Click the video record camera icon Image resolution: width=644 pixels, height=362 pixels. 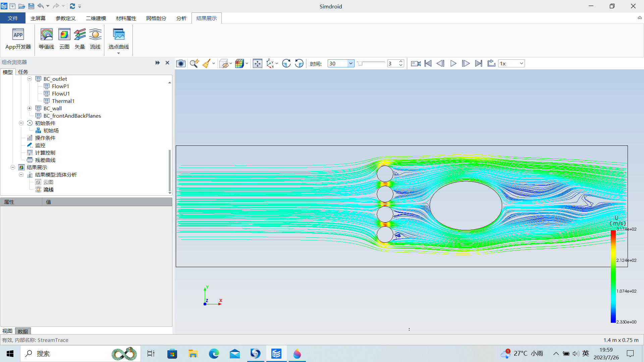pyautogui.click(x=416, y=63)
